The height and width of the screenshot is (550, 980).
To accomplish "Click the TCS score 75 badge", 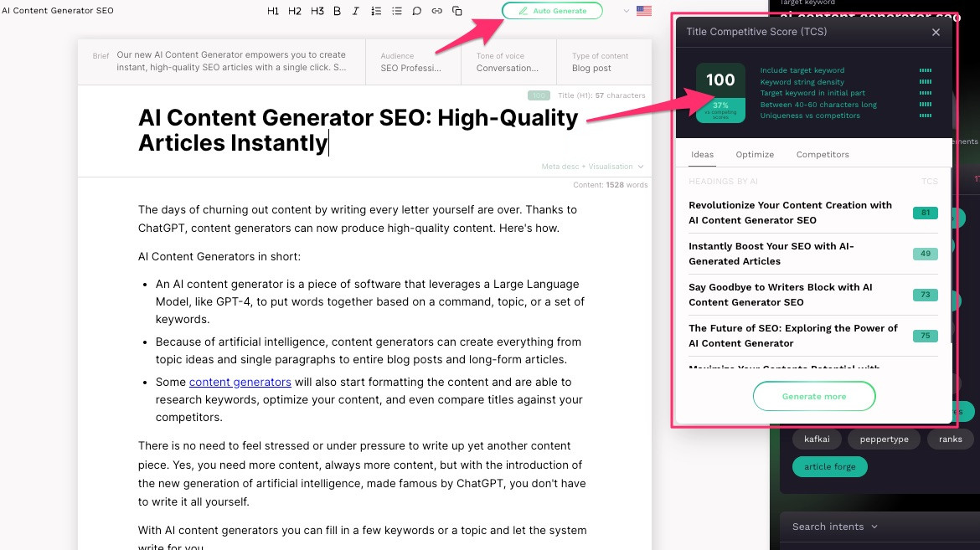I will tap(925, 336).
